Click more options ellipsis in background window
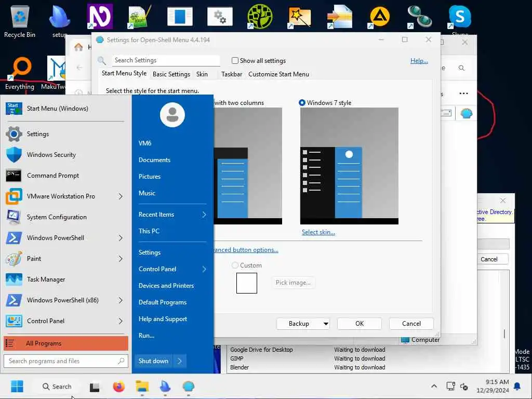 coord(463,94)
